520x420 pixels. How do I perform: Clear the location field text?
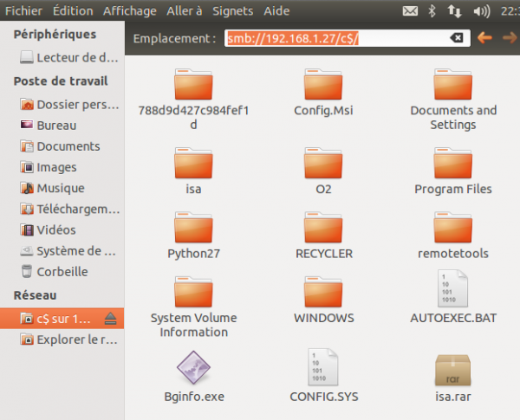pyautogui.click(x=456, y=38)
